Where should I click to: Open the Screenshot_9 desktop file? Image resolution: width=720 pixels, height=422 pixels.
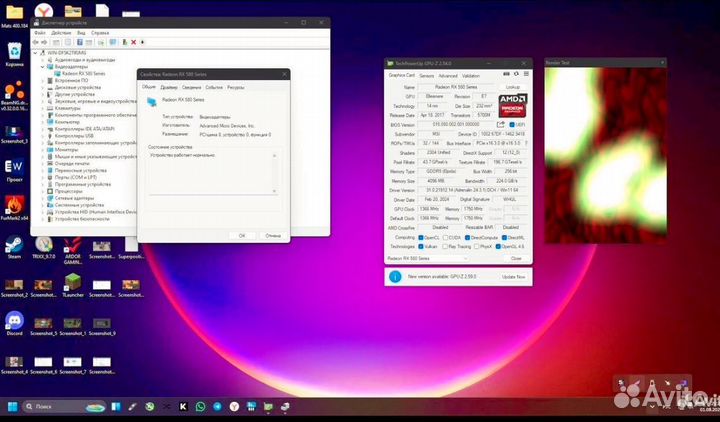102,326
